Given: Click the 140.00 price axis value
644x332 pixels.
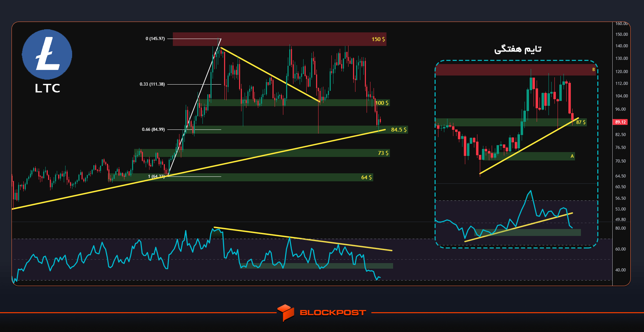Looking at the screenshot, I should pos(622,46).
